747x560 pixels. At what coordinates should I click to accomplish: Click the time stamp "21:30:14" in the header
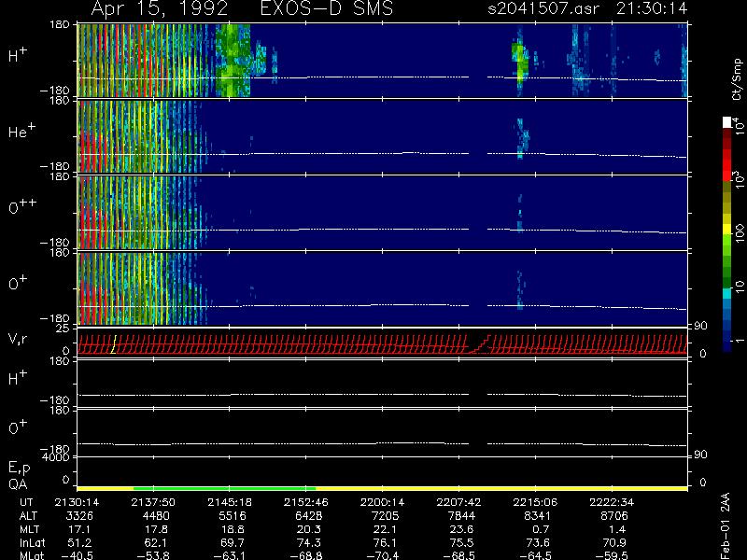click(x=651, y=8)
